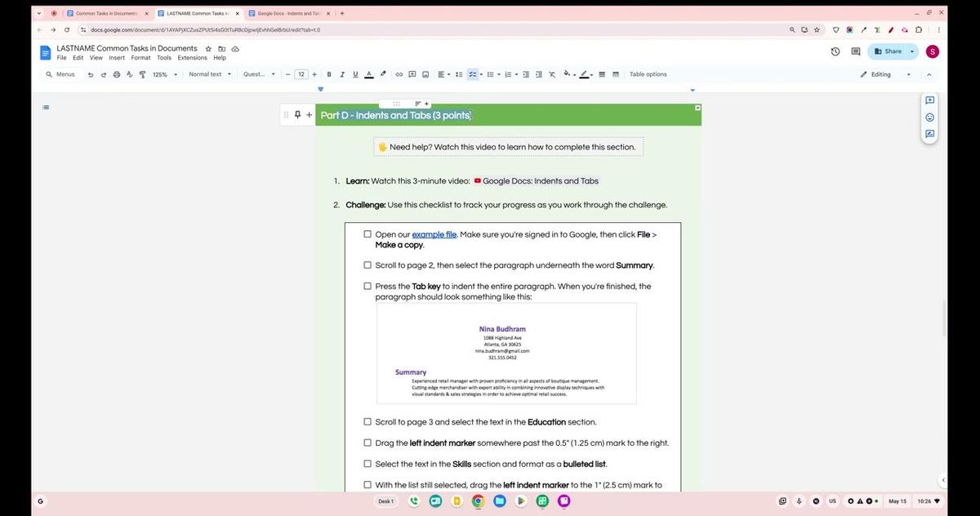Open the numbered list options arrow
The height and width of the screenshot is (516, 980).
point(516,74)
